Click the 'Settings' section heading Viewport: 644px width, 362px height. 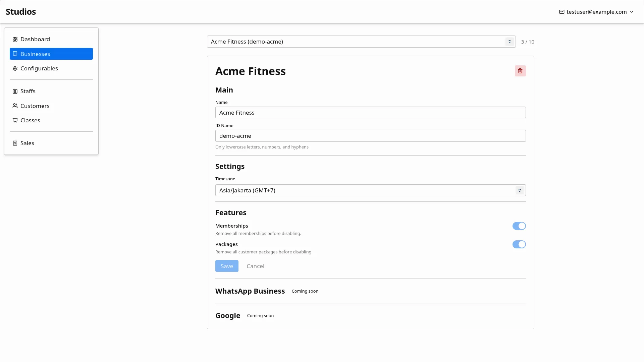point(230,167)
